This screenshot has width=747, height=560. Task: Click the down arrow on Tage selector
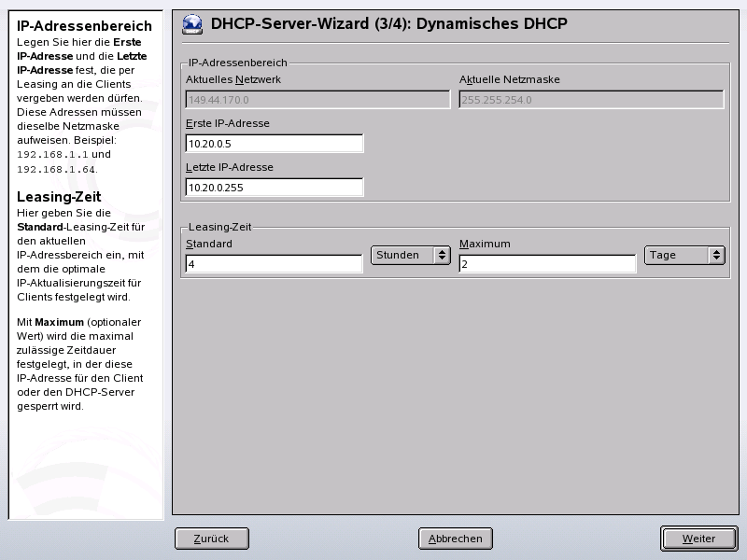point(716,259)
